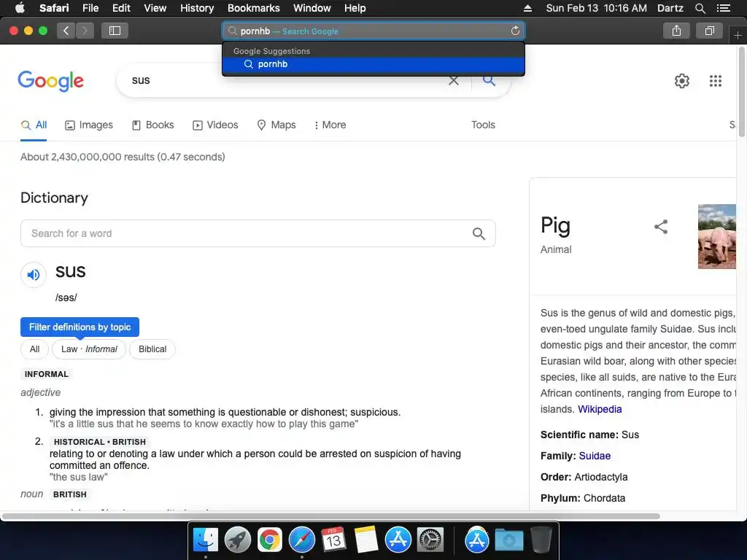Image resolution: width=747 pixels, height=560 pixels.
Task: Clear the Google search box with X
Action: pos(454,81)
